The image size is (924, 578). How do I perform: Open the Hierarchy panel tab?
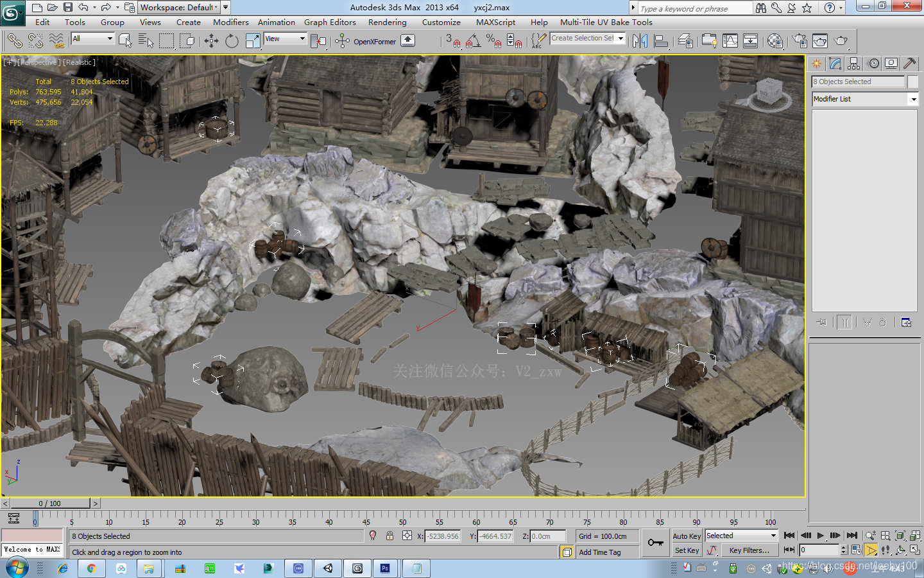(853, 63)
